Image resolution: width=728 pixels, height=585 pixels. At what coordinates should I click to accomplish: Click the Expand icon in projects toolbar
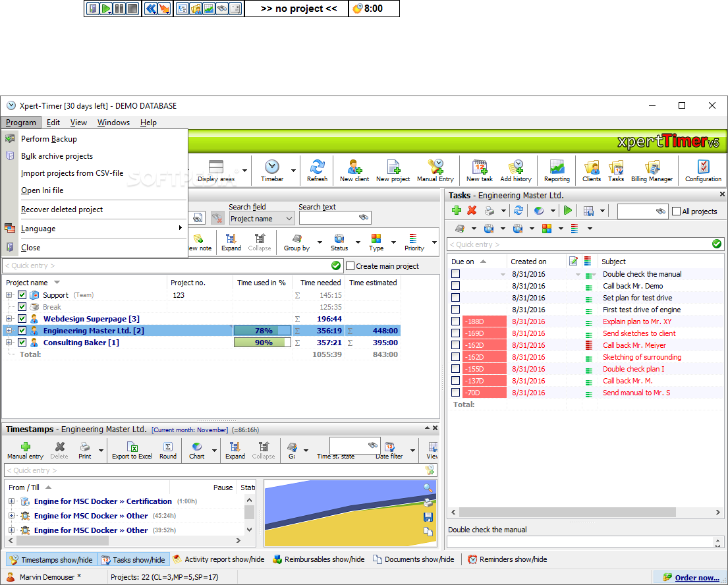[231, 242]
